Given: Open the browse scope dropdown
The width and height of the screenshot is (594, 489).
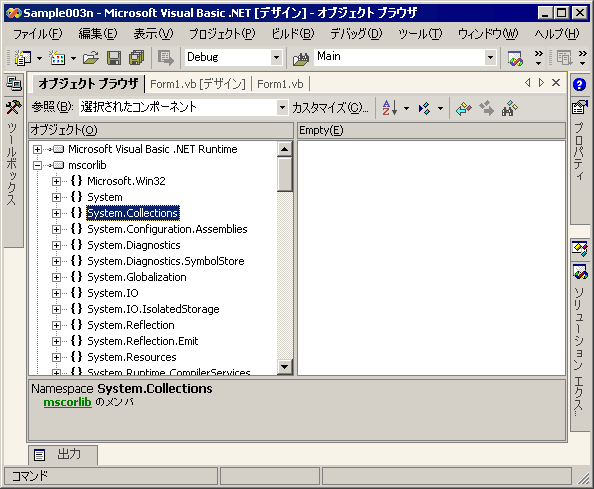Looking at the screenshot, I should click(282, 108).
